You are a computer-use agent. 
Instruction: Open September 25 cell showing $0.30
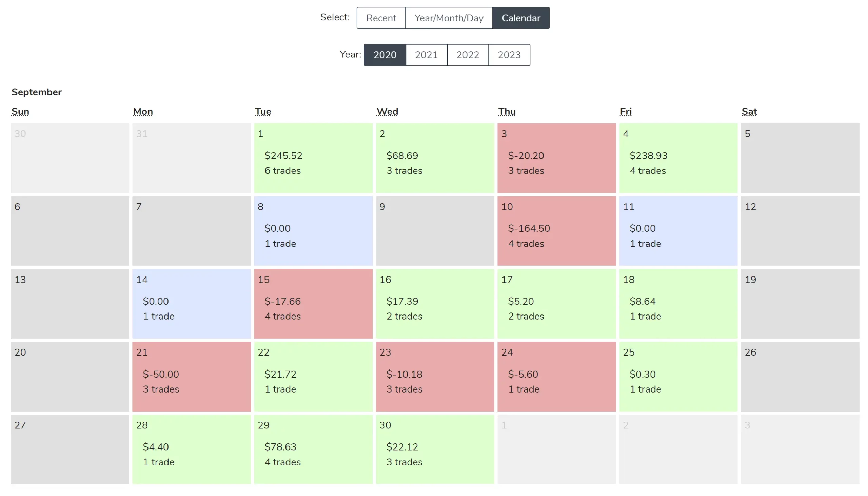[x=678, y=377]
